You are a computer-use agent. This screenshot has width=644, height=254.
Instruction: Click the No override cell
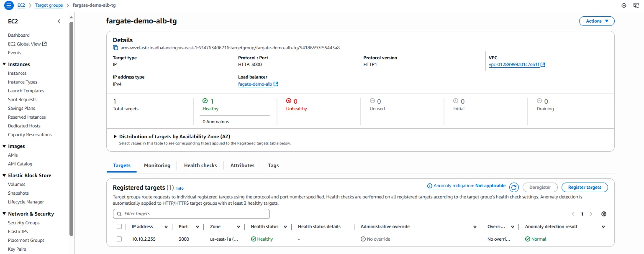point(375,239)
